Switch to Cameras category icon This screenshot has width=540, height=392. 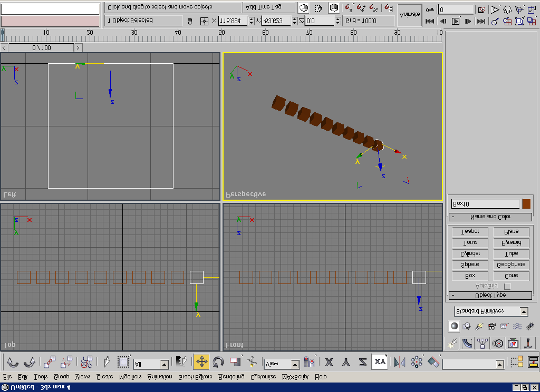click(492, 326)
